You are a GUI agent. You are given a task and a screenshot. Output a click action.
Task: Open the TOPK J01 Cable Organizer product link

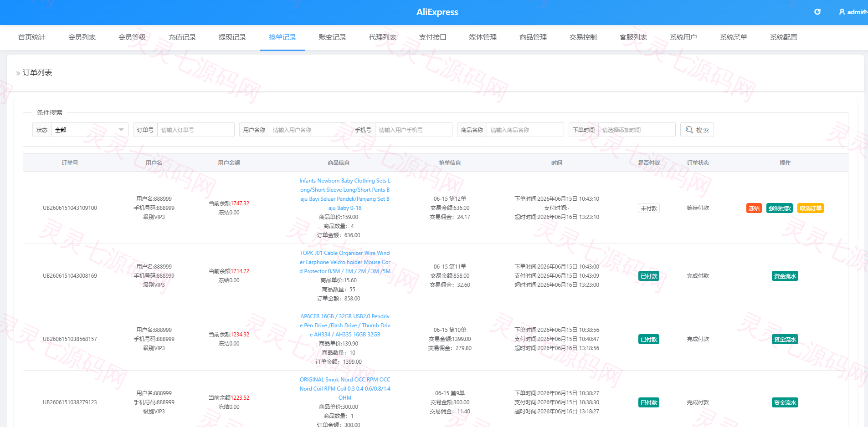[345, 262]
